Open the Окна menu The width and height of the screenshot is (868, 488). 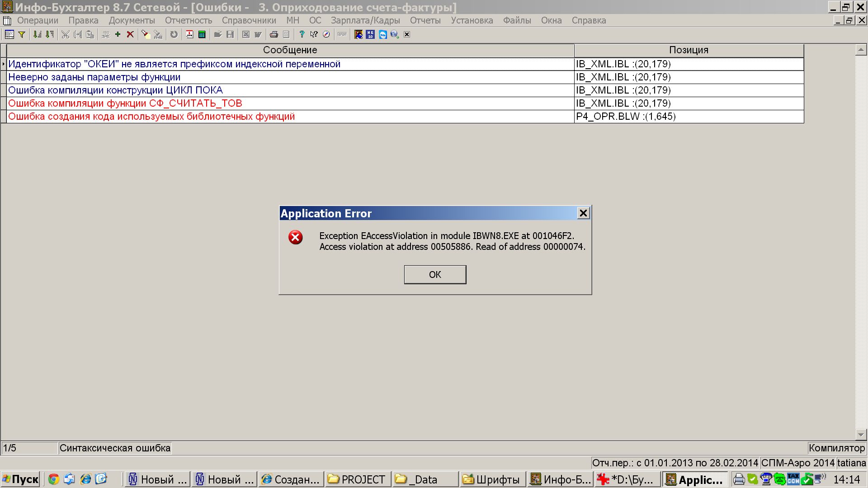coord(552,20)
